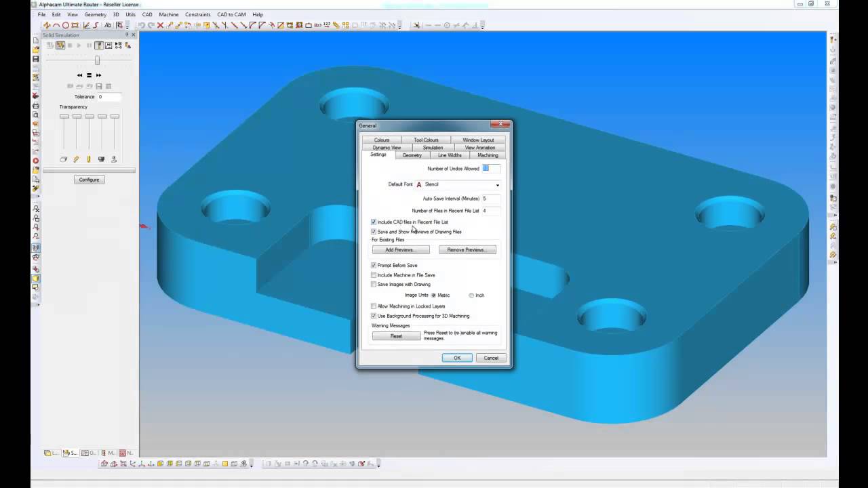The width and height of the screenshot is (868, 488).
Task: Click the Print Preview icon in left toolbar
Action: pos(35,115)
